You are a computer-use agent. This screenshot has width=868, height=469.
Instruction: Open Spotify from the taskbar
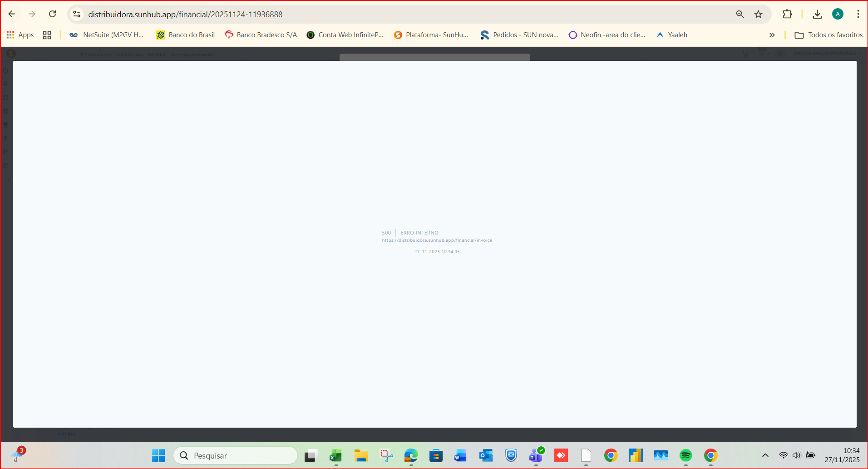[686, 455]
